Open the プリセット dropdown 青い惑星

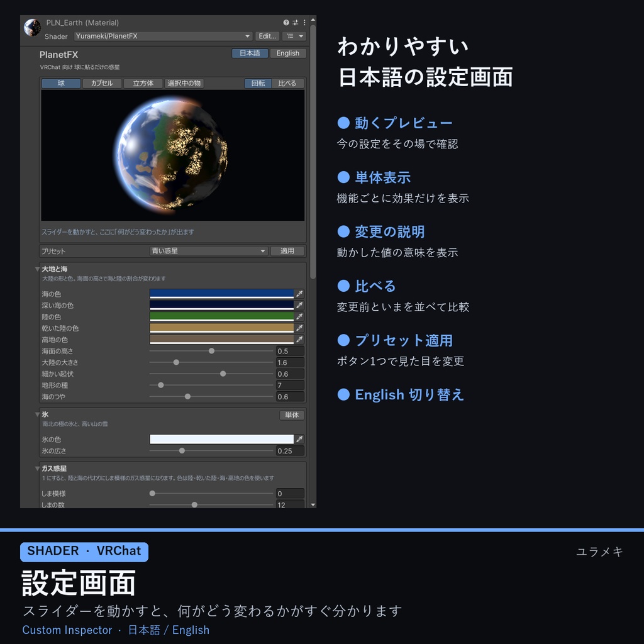point(209,251)
